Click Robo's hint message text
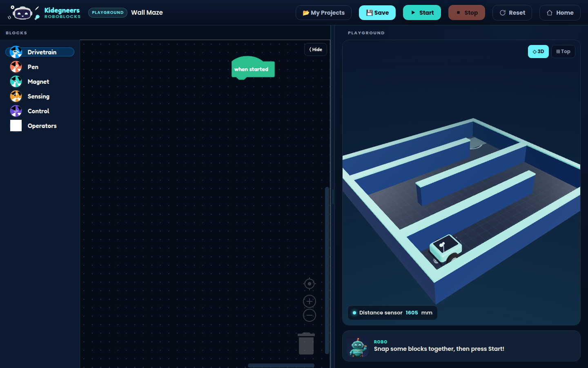 pos(439,349)
